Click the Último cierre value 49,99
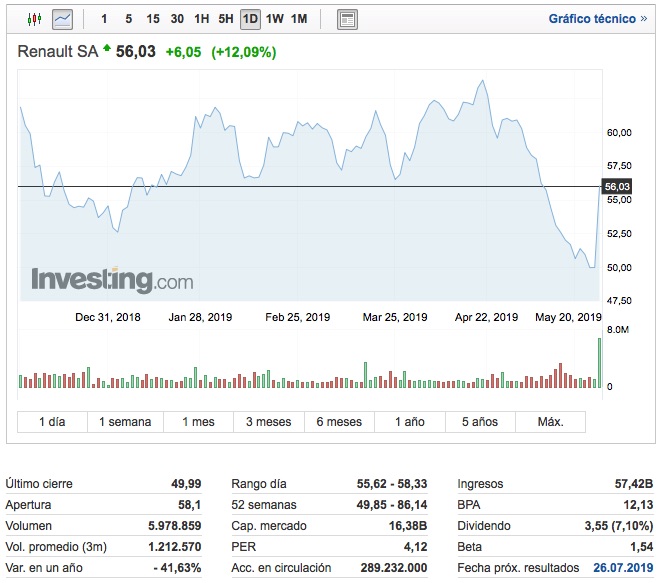 point(186,483)
